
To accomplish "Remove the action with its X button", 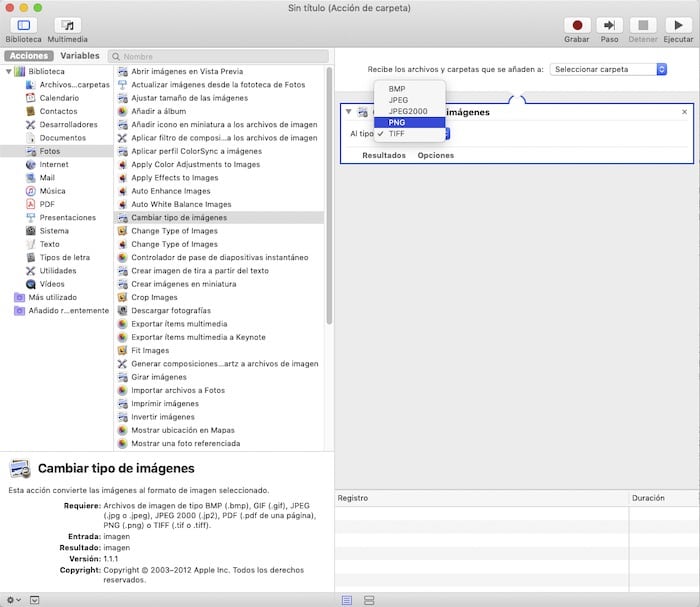I will pos(684,112).
